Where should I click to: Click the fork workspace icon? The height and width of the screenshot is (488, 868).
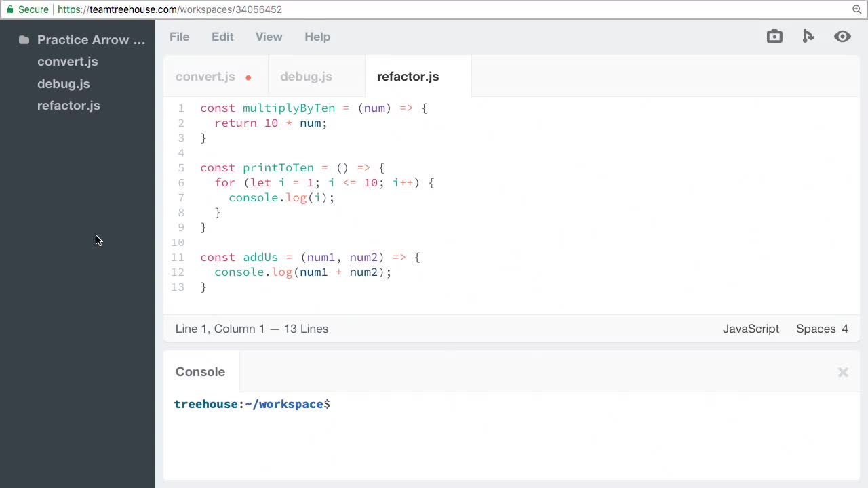point(808,37)
